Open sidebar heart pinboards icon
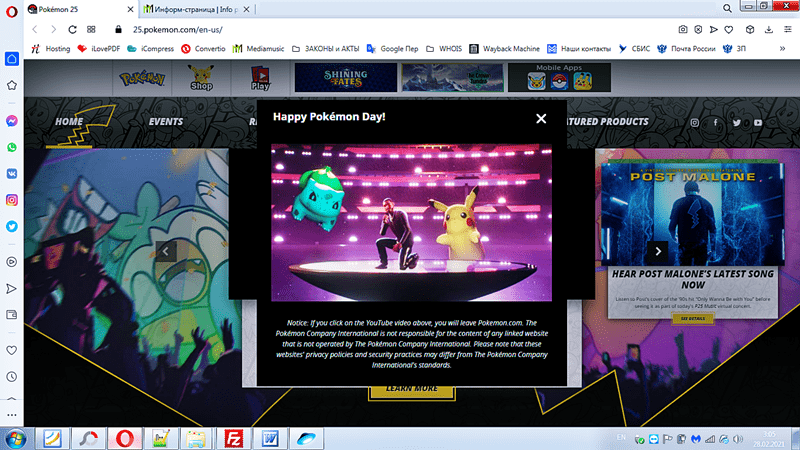 pyautogui.click(x=12, y=351)
